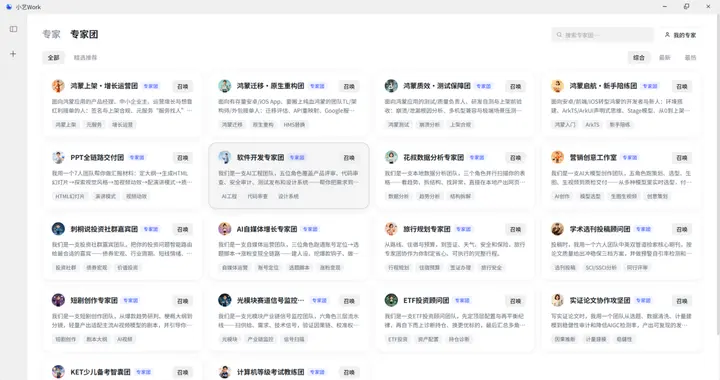
Task: Click the 搜索专家团 search field
Action: click(602, 35)
